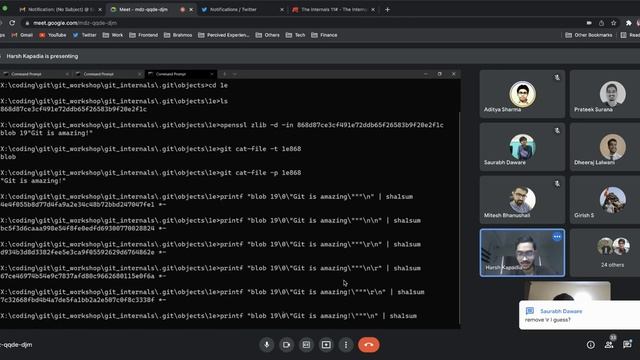Click Saurabh Daware muted microphone icon
640x360 pixels.
[x=557, y=131]
